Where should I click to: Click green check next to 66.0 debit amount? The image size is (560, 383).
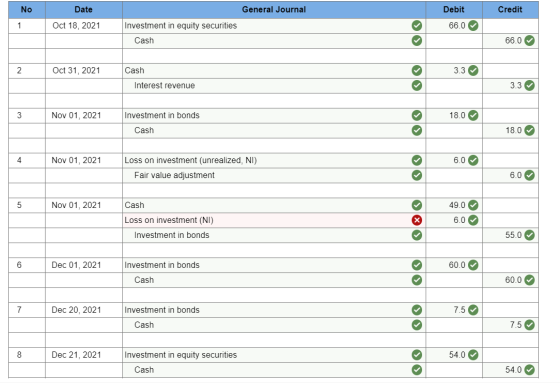[x=473, y=26]
